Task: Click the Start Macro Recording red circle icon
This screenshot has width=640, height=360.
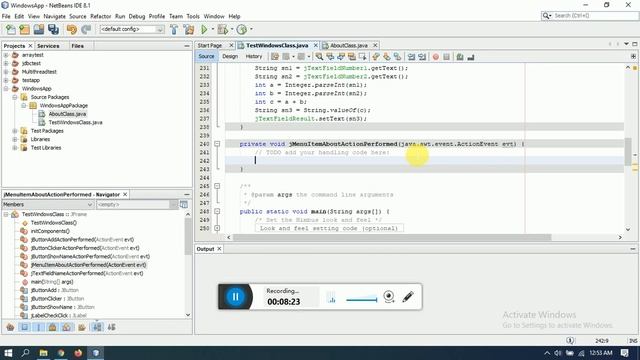Action: pos(436,57)
